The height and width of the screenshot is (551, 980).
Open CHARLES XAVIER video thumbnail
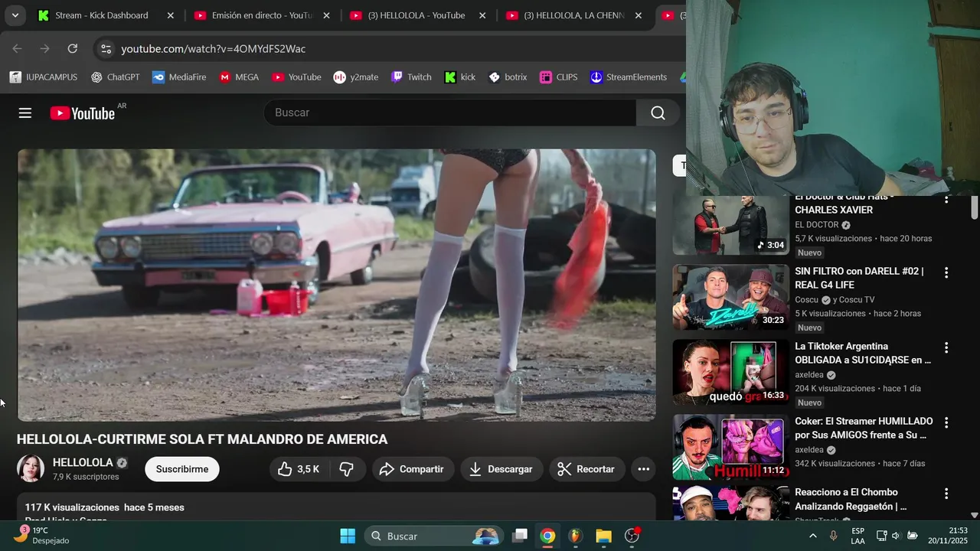click(730, 225)
